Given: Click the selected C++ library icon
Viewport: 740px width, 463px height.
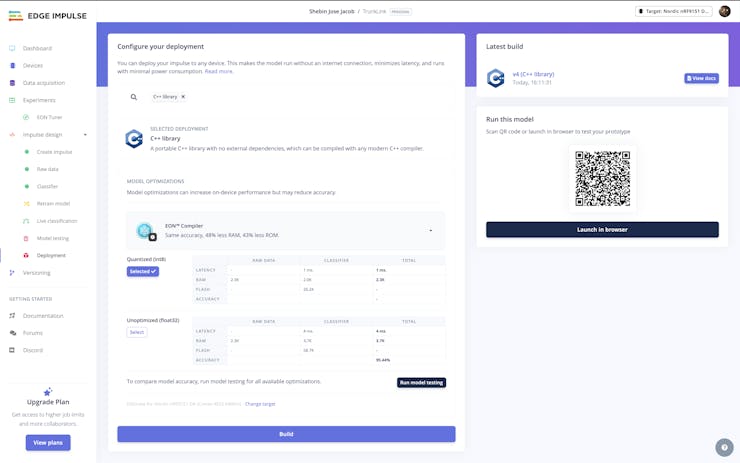Looking at the screenshot, I should (x=134, y=139).
